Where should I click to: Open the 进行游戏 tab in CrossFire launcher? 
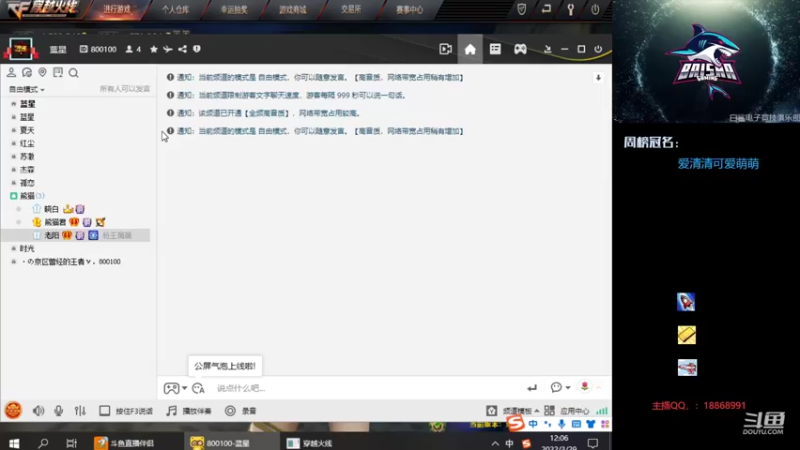tap(117, 9)
